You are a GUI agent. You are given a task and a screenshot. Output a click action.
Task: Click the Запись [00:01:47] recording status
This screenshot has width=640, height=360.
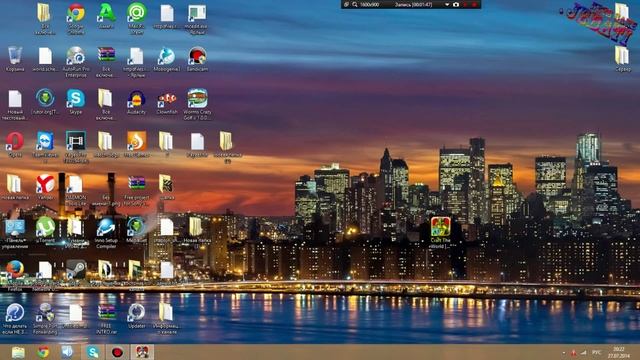tap(413, 4)
